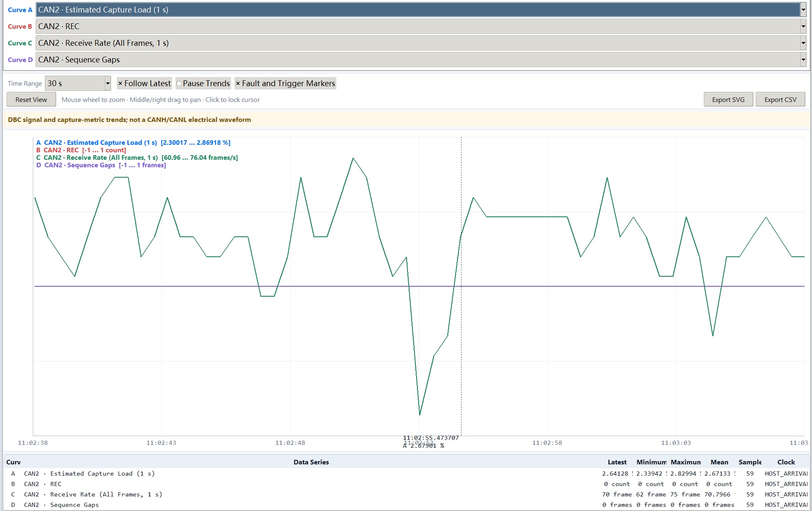The width and height of the screenshot is (812, 511).
Task: Click the Export SVG button
Action: coord(728,99)
